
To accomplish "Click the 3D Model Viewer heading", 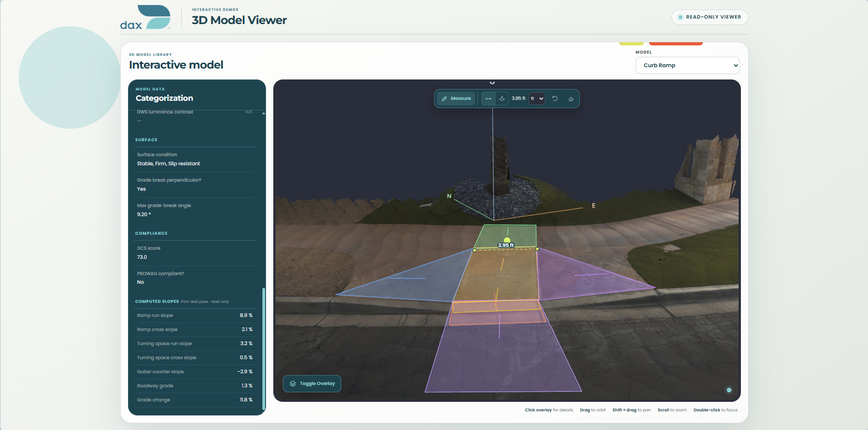I will (x=239, y=20).
